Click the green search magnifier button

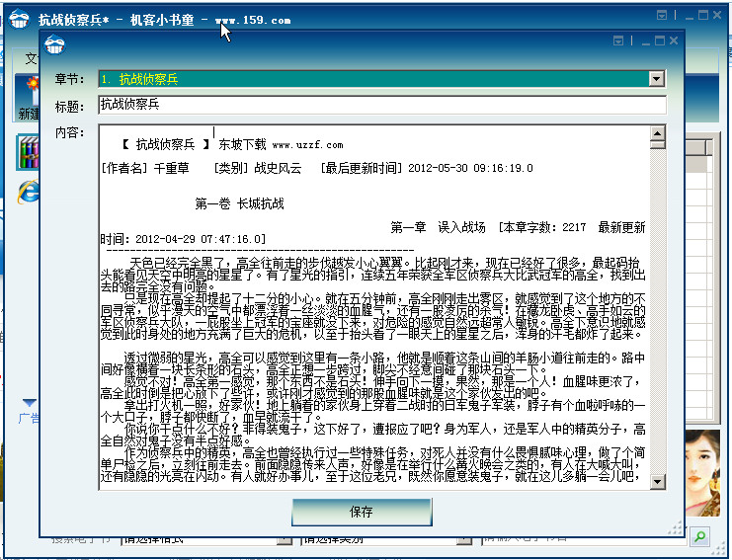tap(699, 536)
